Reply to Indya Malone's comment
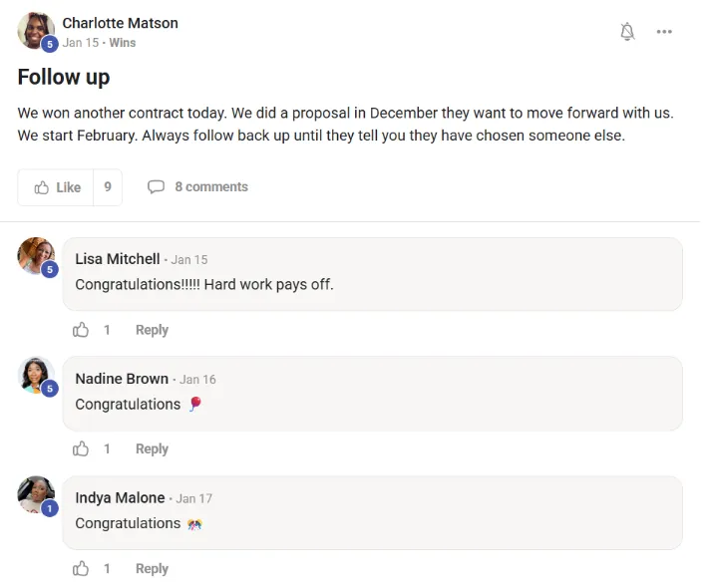Image resolution: width=713 pixels, height=588 pixels. [x=152, y=569]
